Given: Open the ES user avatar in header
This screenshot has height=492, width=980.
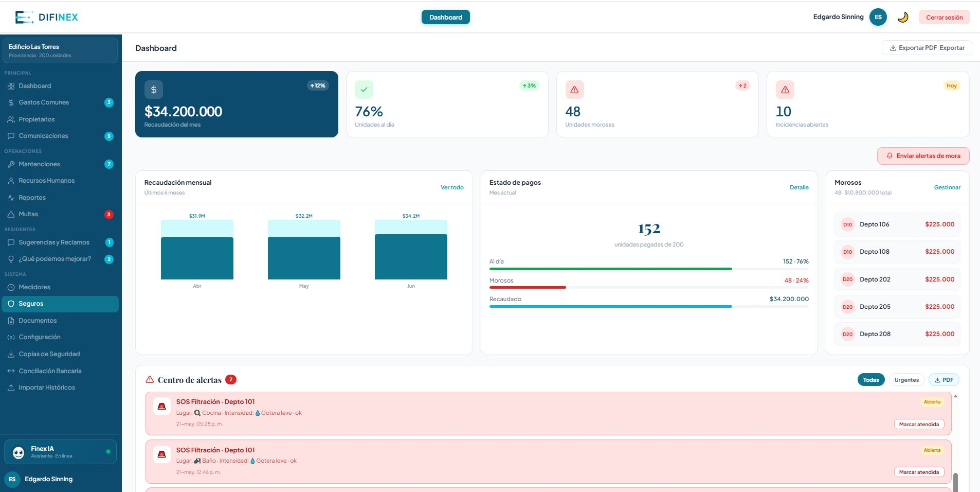Looking at the screenshot, I should coord(878,17).
